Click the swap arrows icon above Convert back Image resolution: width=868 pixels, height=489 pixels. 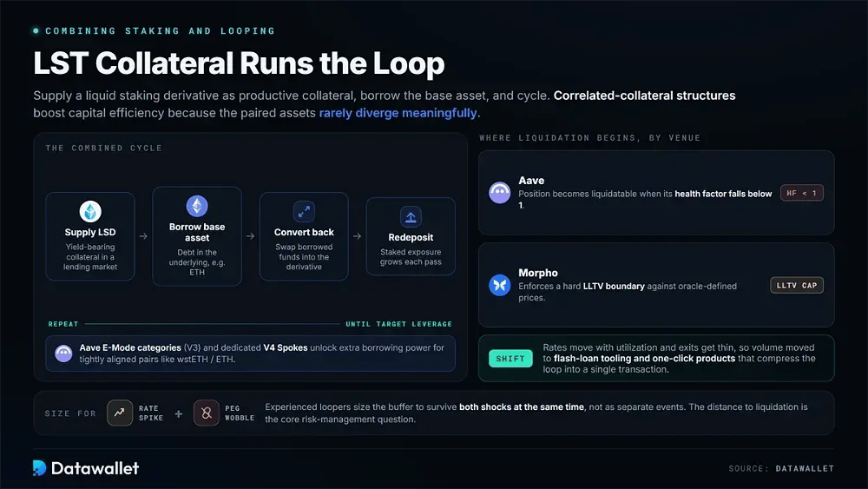point(304,211)
